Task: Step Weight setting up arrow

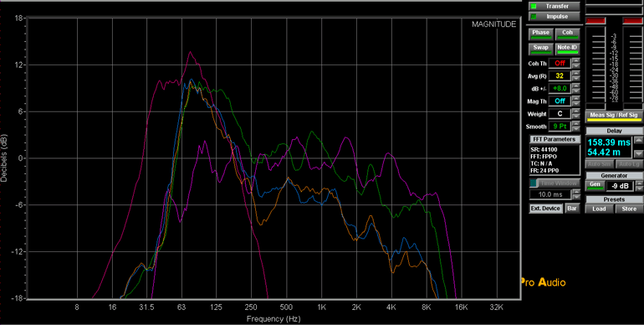Action: point(576,111)
